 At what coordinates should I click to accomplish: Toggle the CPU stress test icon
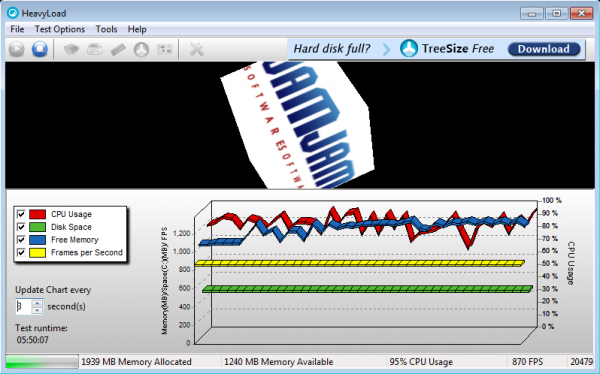(71, 49)
